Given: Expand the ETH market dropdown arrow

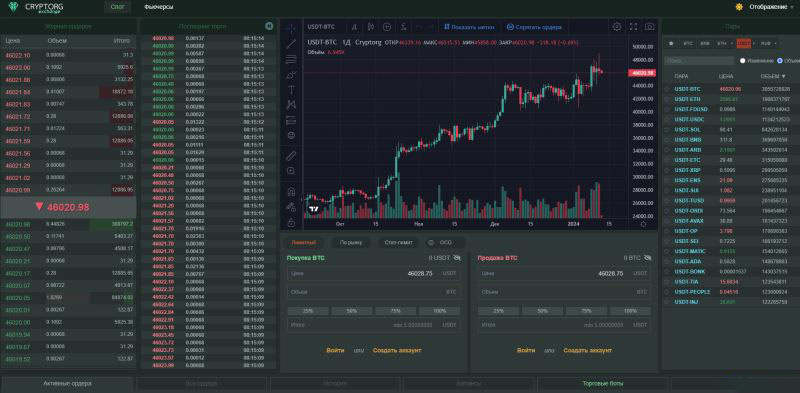Looking at the screenshot, I should tap(731, 44).
